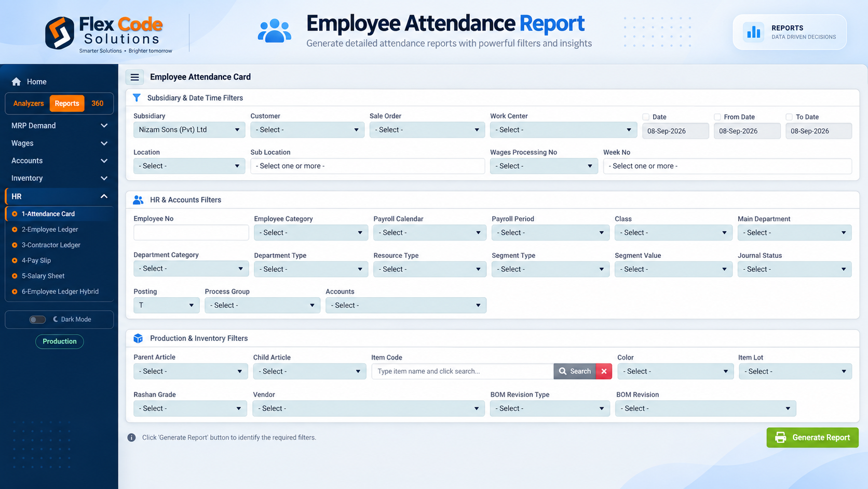Viewport: 868px width, 489px height.
Task: Enable the Date checkbox
Action: pos(646,117)
